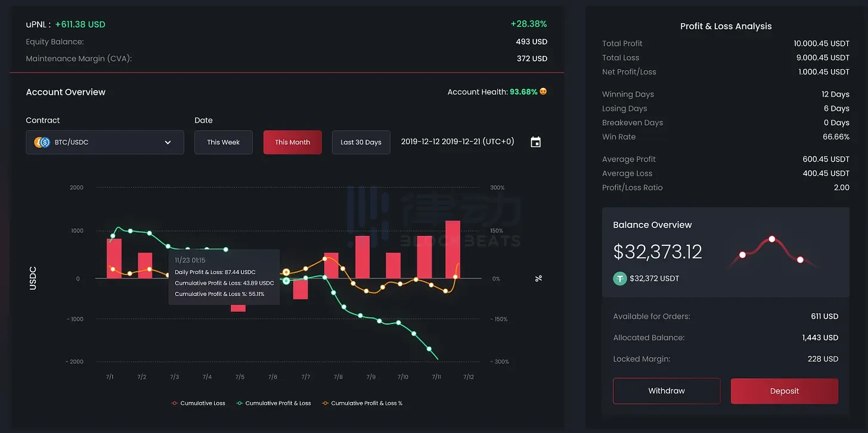
Task: Click the BTC/USDC coin pair icon
Action: click(42, 142)
